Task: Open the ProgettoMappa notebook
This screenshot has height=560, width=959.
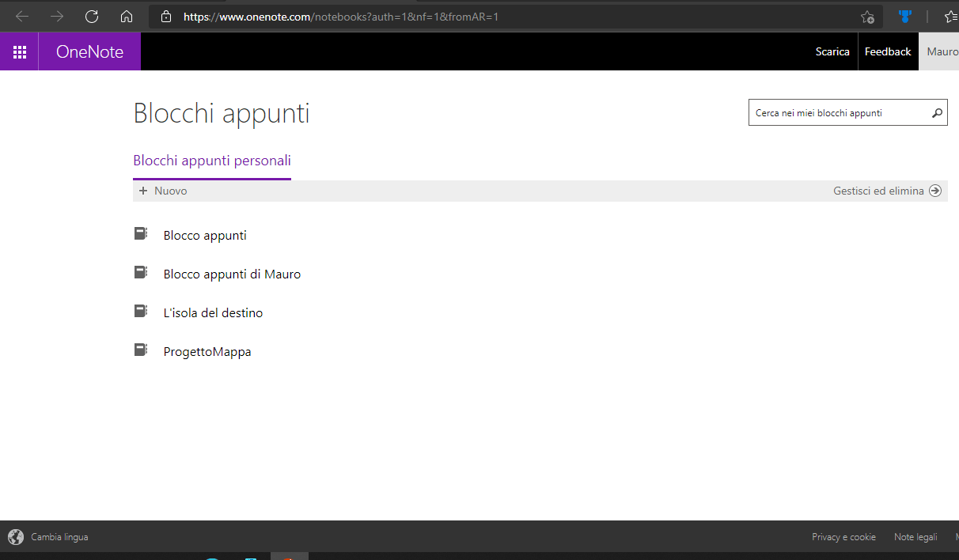Action: (x=207, y=352)
